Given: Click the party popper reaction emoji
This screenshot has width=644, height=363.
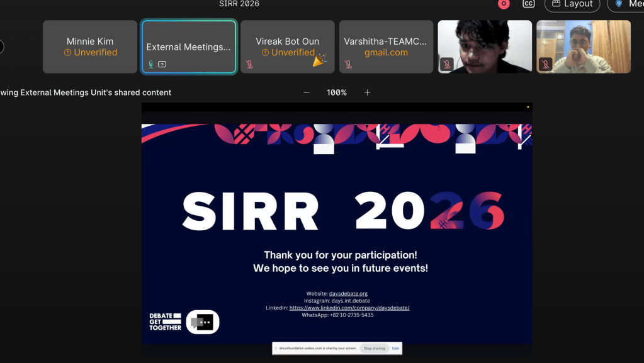Looking at the screenshot, I should tap(320, 60).
